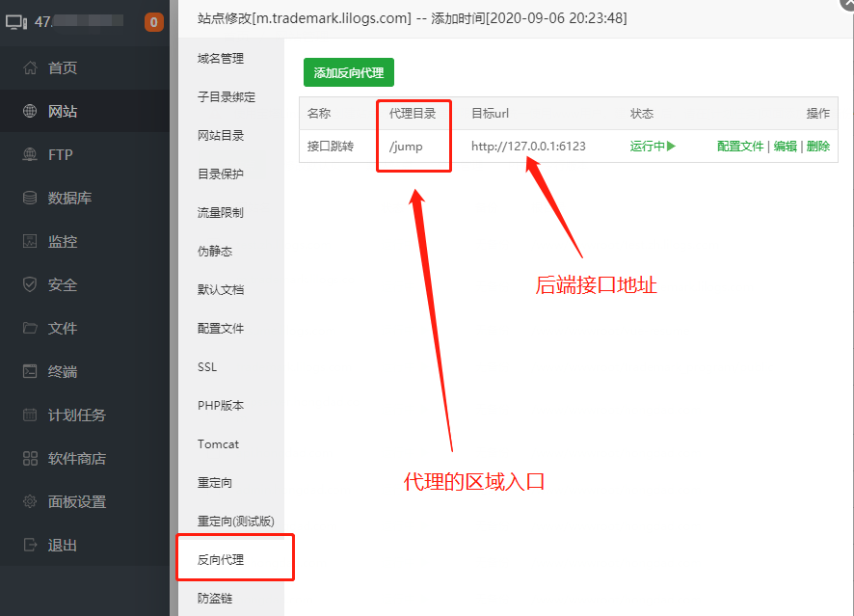Click the 计划任务 calendar icon
This screenshot has height=616, width=854.
[30, 415]
